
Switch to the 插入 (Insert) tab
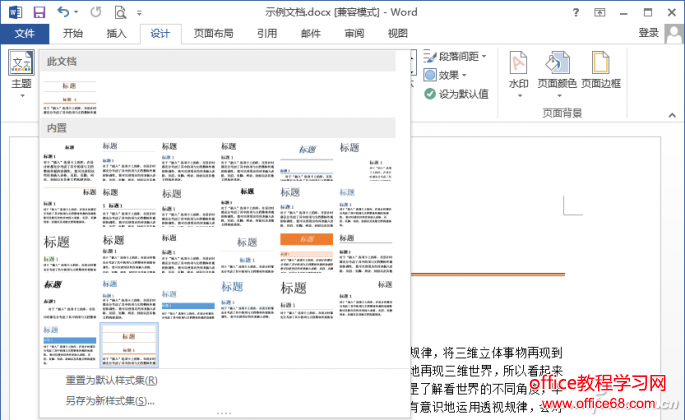coord(116,33)
